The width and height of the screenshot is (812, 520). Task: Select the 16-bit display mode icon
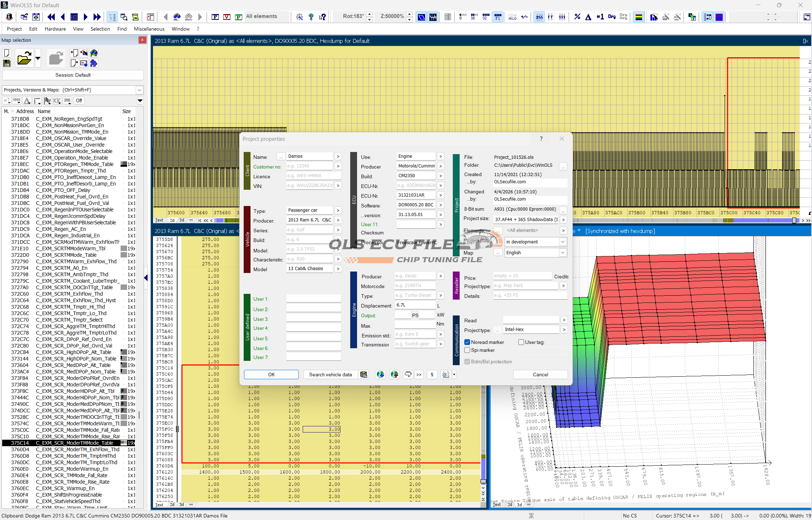[474, 17]
